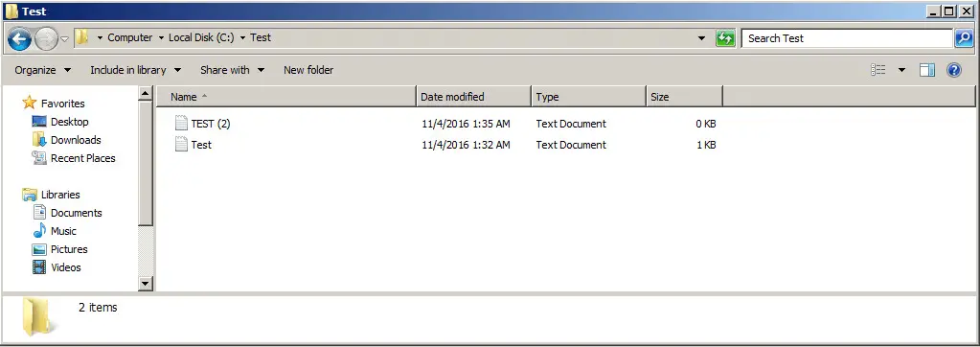Viewport: 980px width, 347px height.
Task: Click the New folder button
Action: (x=308, y=70)
